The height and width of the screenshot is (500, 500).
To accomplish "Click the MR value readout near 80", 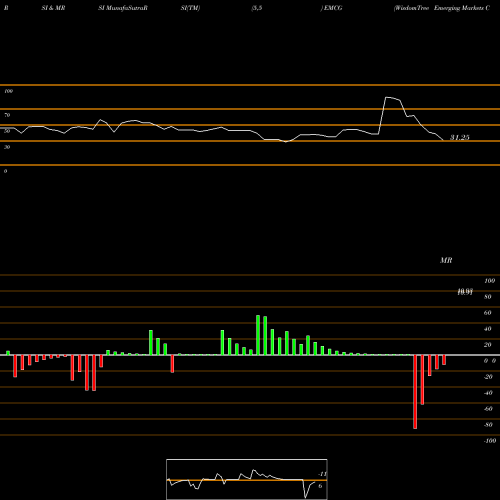I will [x=465, y=292].
